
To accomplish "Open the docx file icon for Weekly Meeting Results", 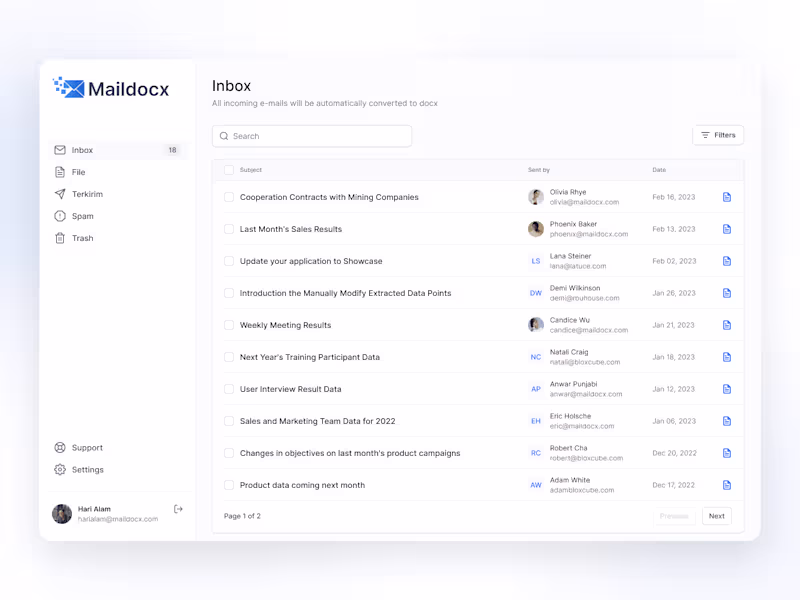I will [x=727, y=324].
